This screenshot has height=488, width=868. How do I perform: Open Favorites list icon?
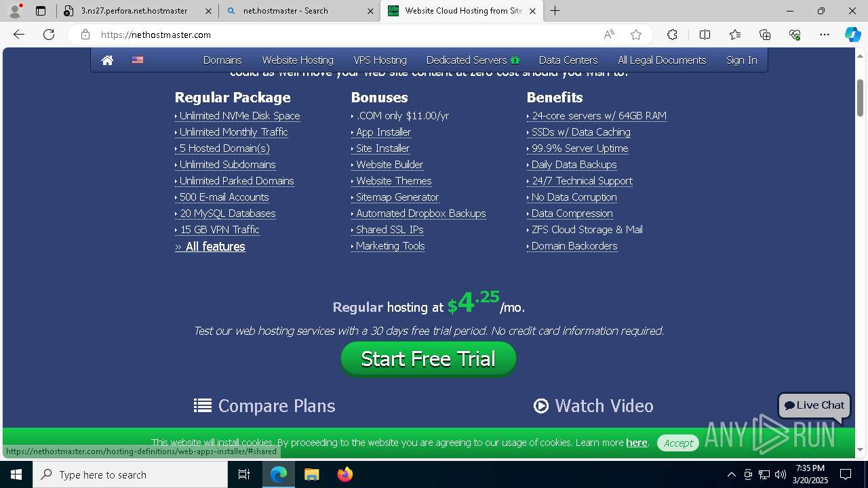[735, 35]
